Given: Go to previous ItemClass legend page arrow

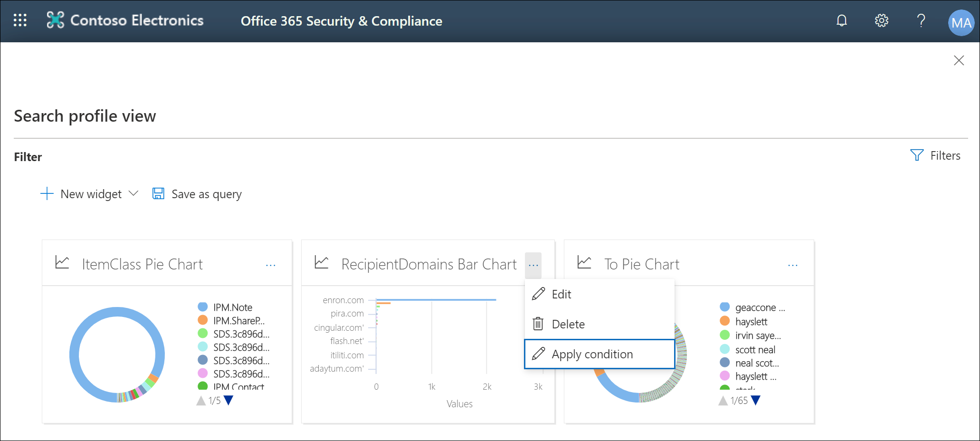Looking at the screenshot, I should click(201, 401).
